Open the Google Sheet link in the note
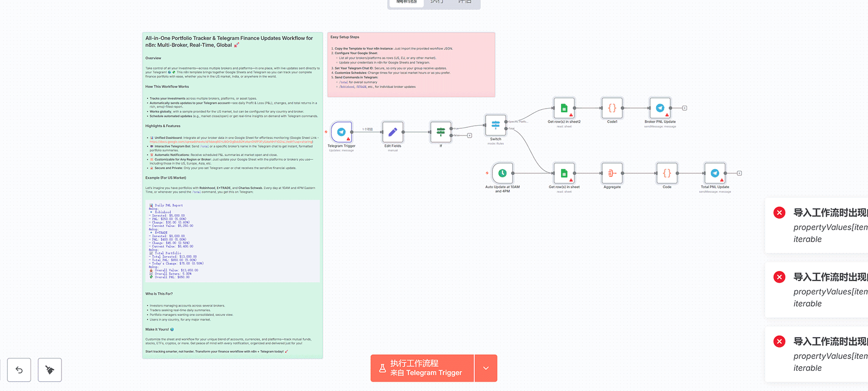Screen dimensions: 868x391 [231, 142]
